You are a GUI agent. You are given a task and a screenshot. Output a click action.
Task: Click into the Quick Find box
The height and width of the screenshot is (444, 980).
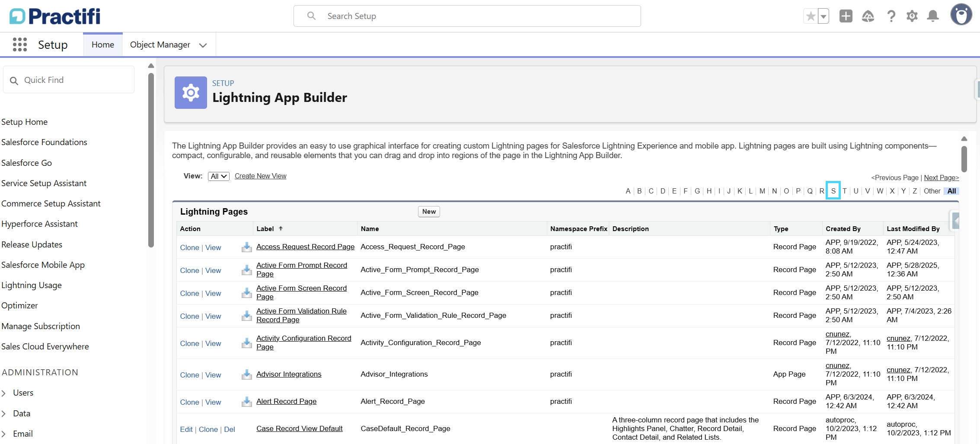coord(69,80)
